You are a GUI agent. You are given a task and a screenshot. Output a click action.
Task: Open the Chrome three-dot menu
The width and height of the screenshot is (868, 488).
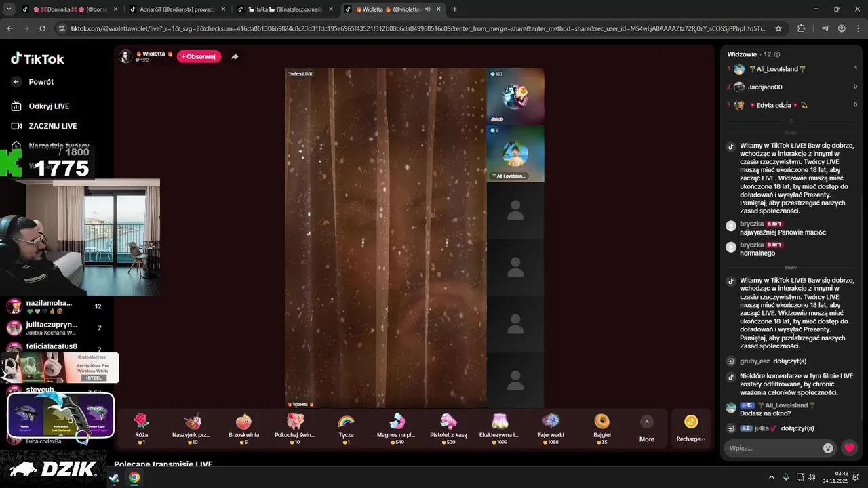858,28
